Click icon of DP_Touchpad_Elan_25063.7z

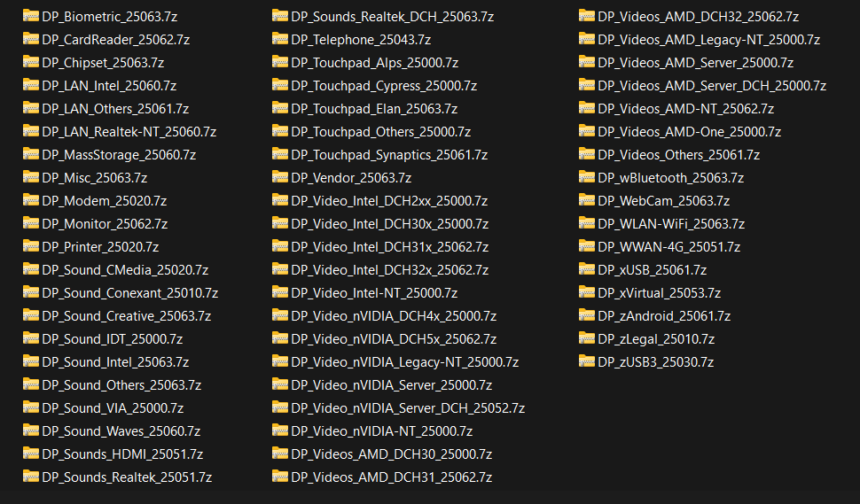point(279,107)
